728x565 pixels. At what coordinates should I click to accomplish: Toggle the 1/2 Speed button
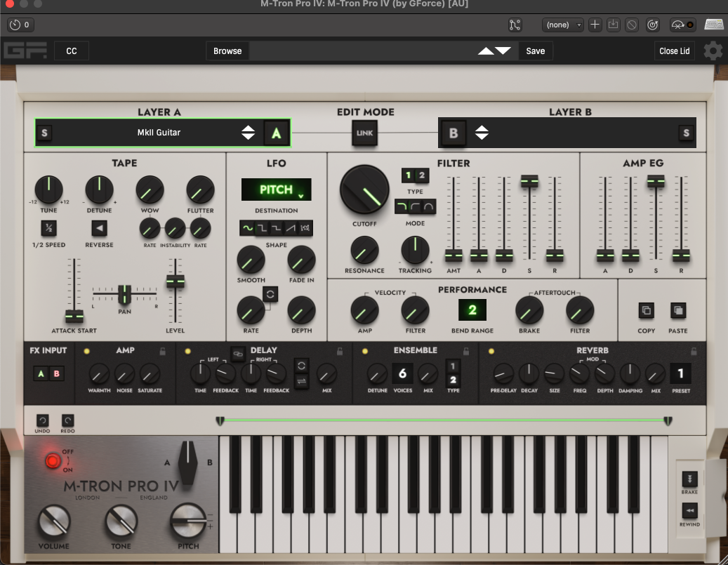48,228
